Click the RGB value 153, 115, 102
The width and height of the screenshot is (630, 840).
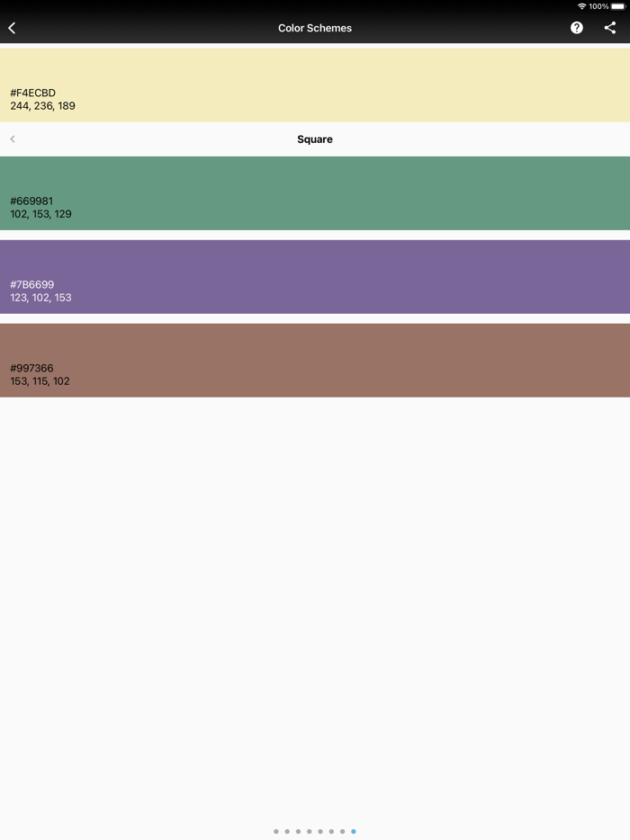coord(40,381)
